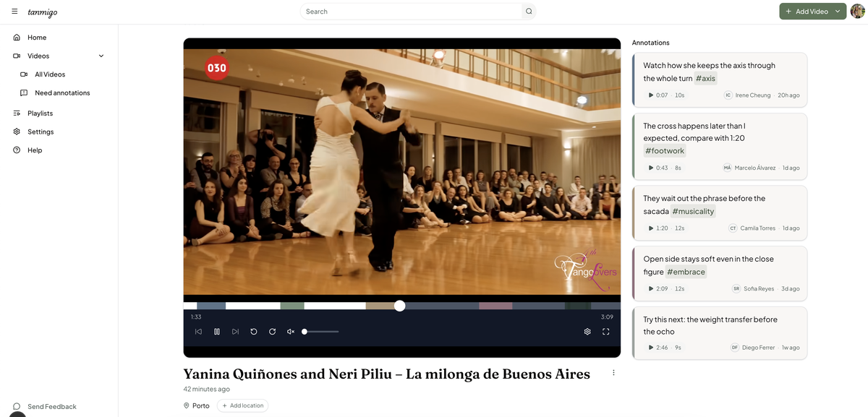Click the "Annotations" panel heading

pyautogui.click(x=651, y=43)
